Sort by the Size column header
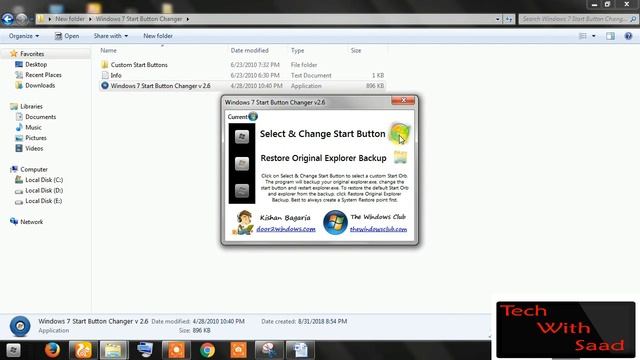Image resolution: width=640 pixels, height=360 pixels. [x=356, y=51]
